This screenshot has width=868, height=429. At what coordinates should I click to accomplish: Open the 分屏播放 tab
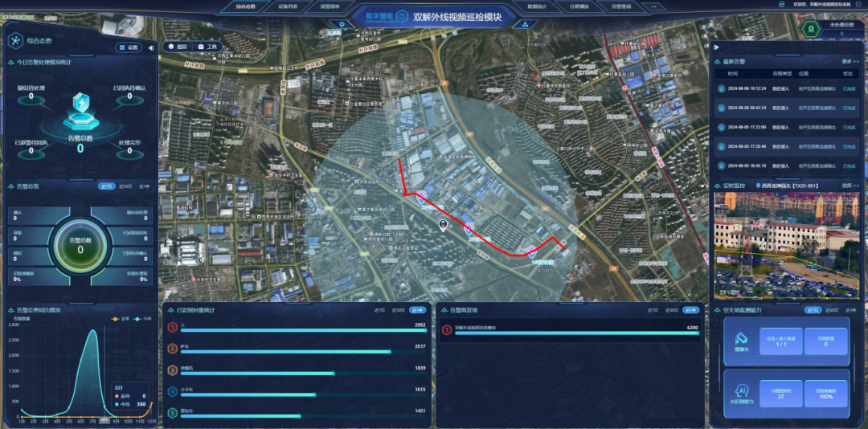579,7
